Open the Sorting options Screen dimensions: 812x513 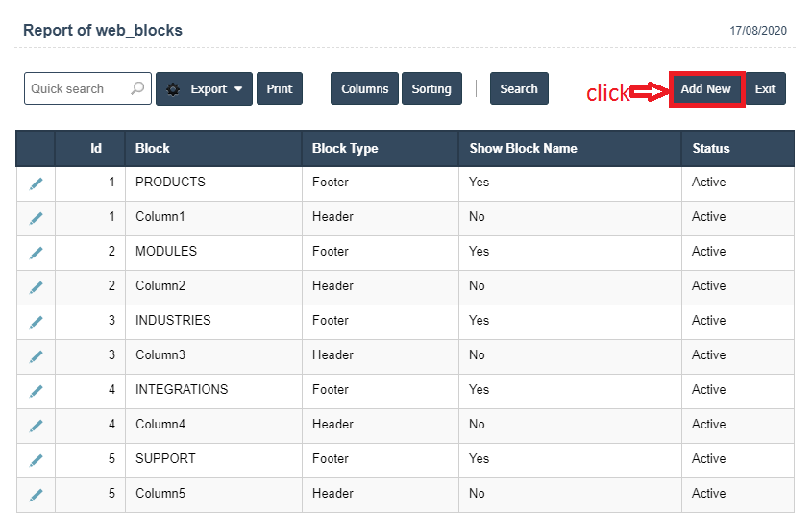[x=431, y=88]
